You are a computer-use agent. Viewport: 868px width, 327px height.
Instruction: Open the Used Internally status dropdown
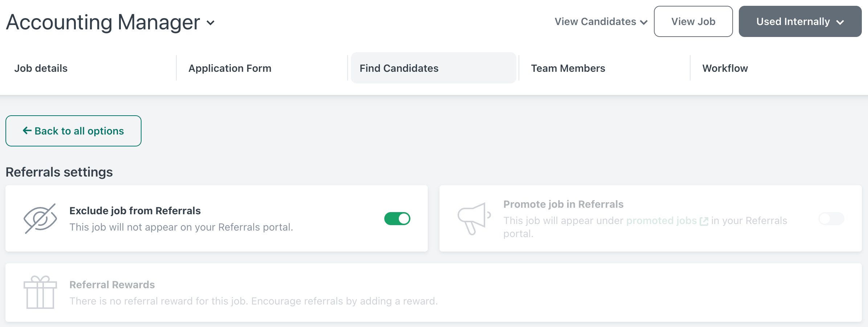(x=800, y=22)
